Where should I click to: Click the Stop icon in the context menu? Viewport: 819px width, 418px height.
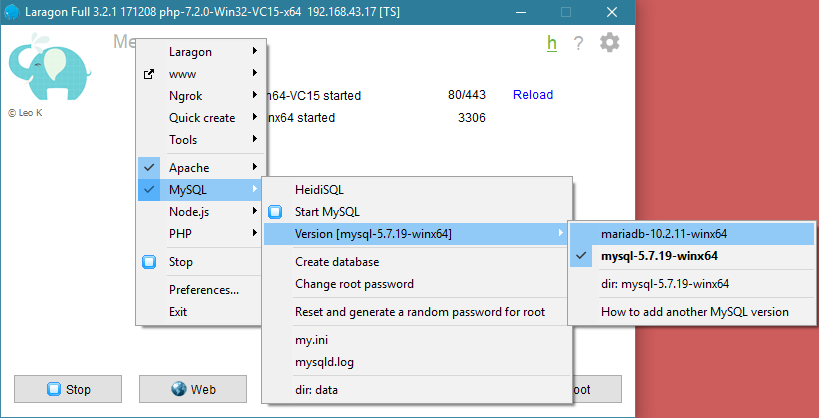pos(149,262)
